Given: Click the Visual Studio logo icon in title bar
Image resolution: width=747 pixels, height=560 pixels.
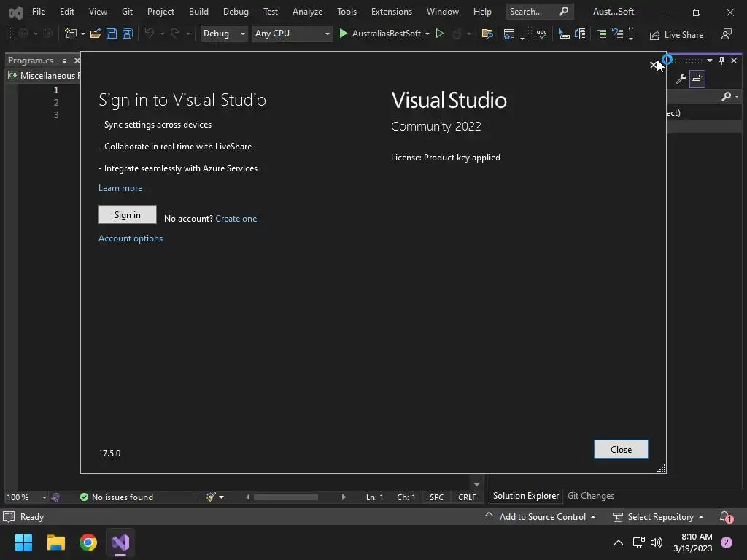Looking at the screenshot, I should click(16, 12).
